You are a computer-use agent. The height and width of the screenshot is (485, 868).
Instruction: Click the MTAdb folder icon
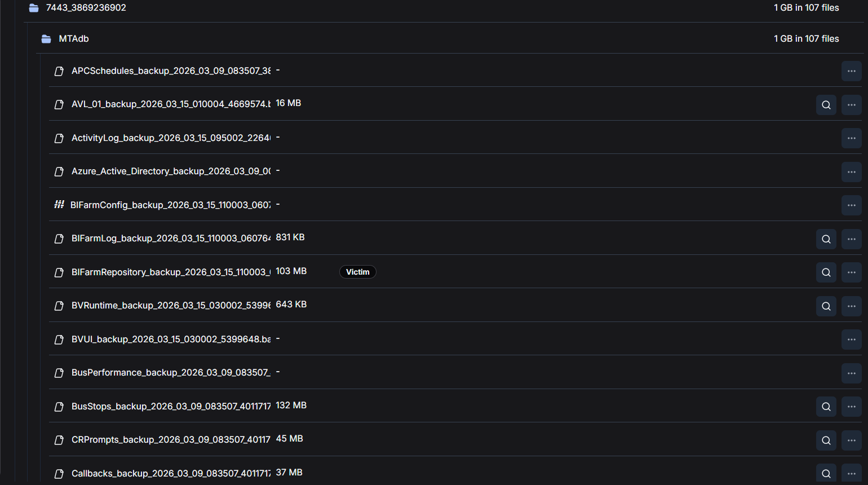click(x=46, y=39)
